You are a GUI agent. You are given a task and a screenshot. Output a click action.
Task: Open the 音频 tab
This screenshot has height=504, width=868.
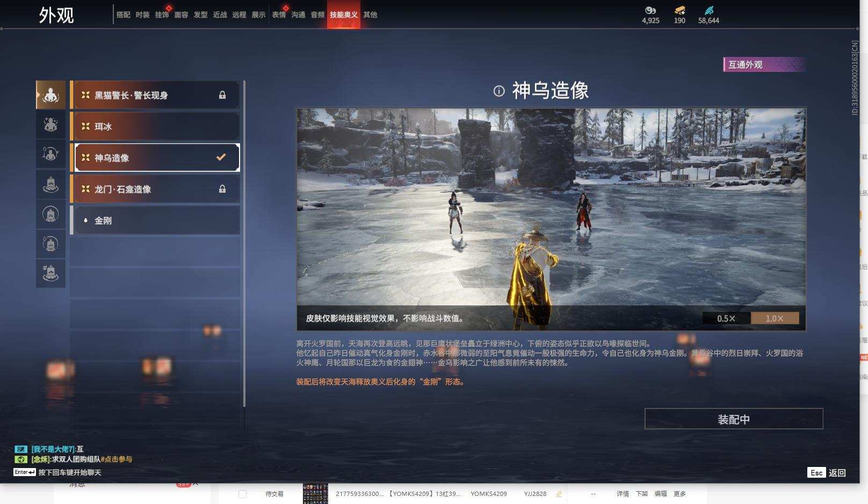click(x=317, y=14)
